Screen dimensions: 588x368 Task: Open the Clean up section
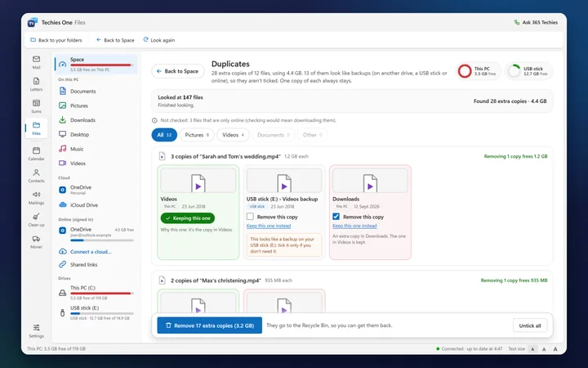click(37, 220)
